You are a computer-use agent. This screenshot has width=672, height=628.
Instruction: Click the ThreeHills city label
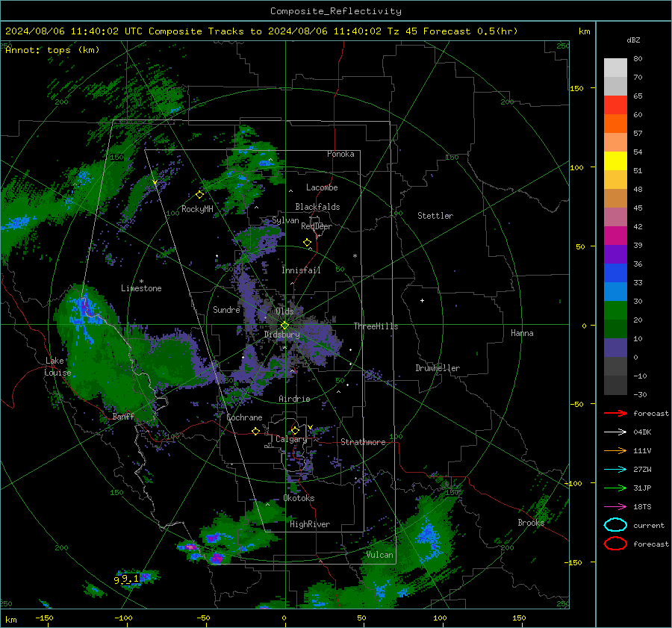coord(376,326)
